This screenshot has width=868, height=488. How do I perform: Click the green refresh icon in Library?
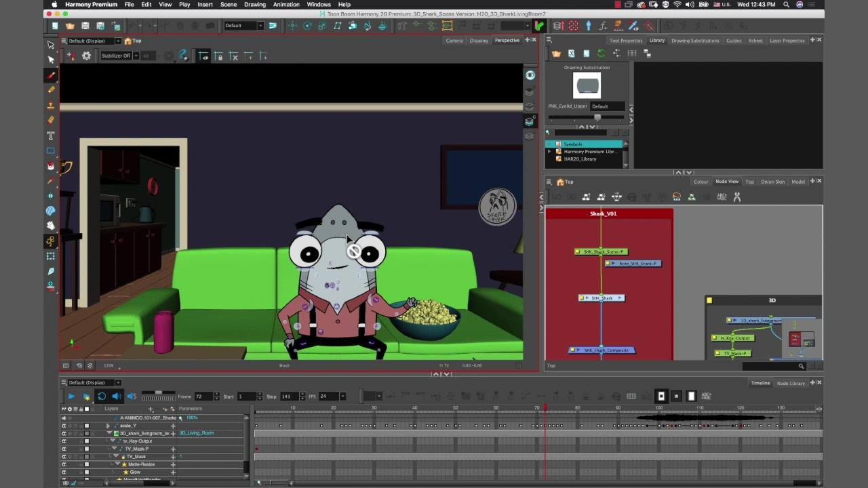click(x=601, y=54)
